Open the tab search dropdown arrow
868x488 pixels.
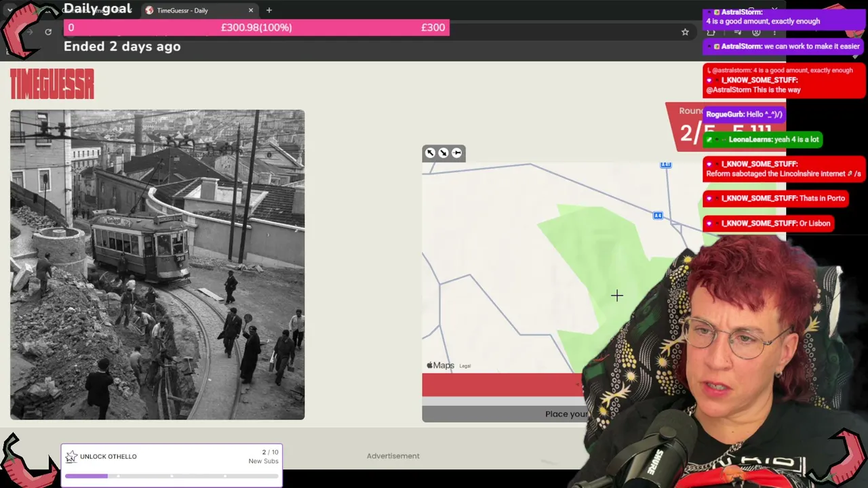[9, 10]
